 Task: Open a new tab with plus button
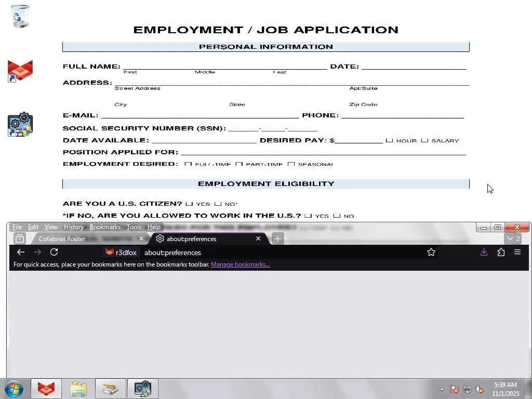pyautogui.click(x=277, y=239)
